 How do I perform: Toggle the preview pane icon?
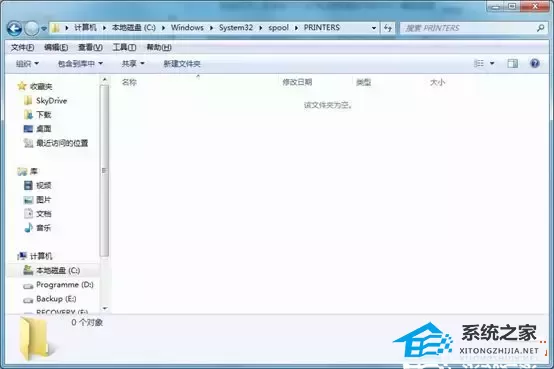pos(512,63)
